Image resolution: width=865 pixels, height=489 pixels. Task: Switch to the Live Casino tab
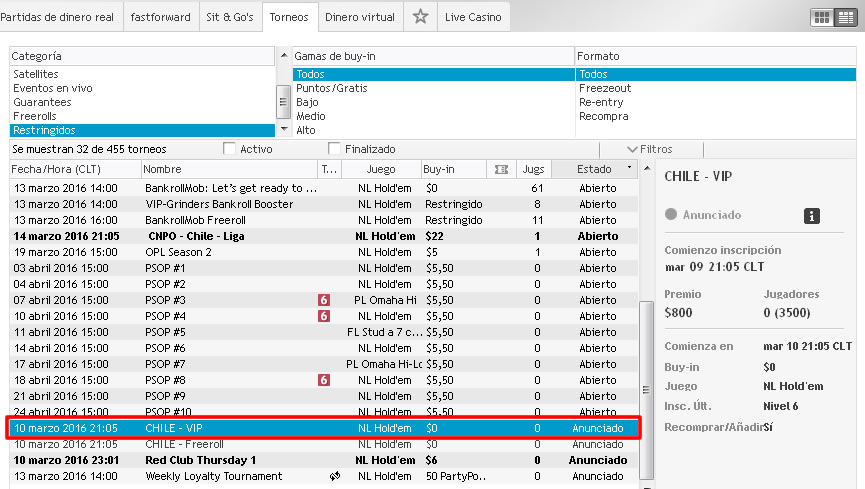point(476,17)
